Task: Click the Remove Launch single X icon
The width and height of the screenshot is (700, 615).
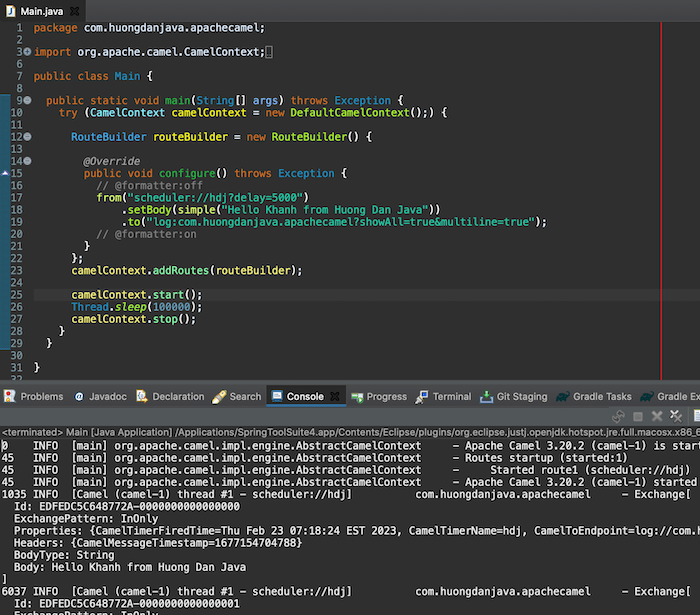Action: point(657,416)
